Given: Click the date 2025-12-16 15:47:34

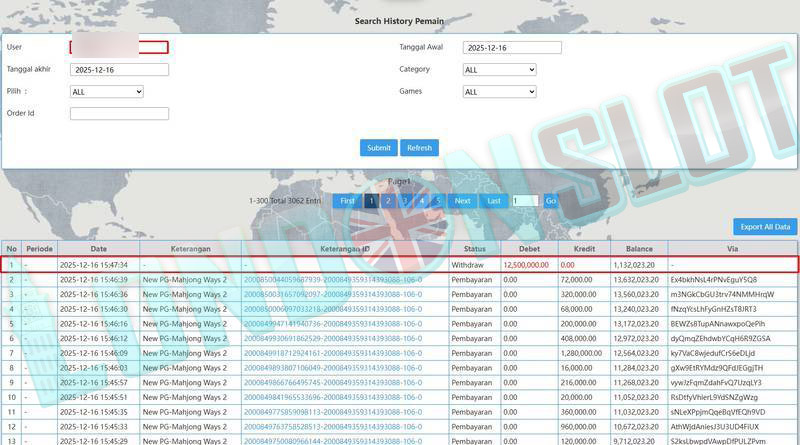Looking at the screenshot, I should tap(94, 265).
